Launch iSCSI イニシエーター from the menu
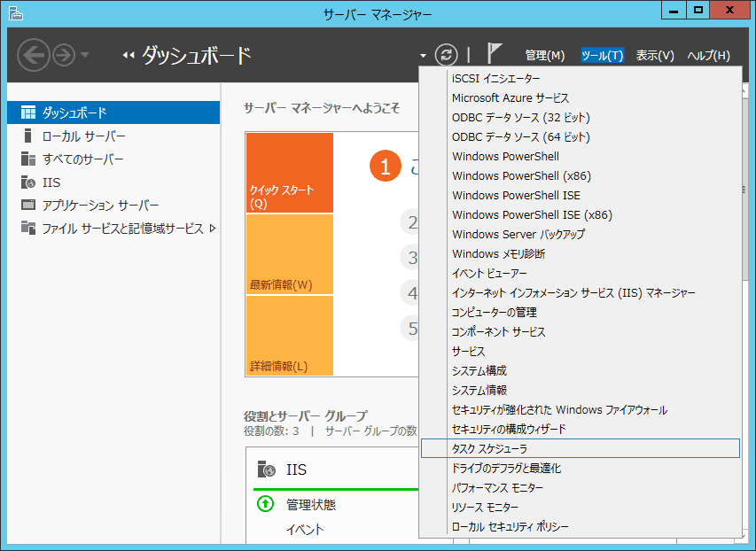756x551 pixels. [x=581, y=79]
